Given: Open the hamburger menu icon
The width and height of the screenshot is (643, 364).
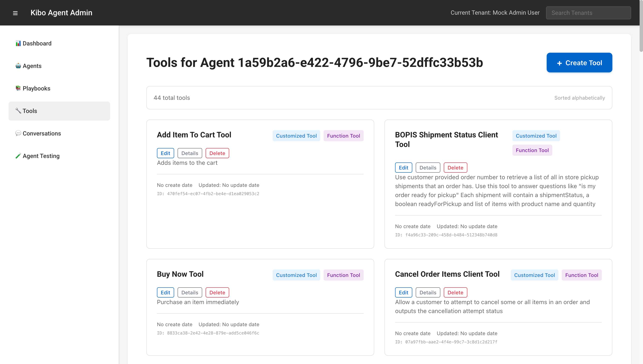Looking at the screenshot, I should [x=15, y=13].
